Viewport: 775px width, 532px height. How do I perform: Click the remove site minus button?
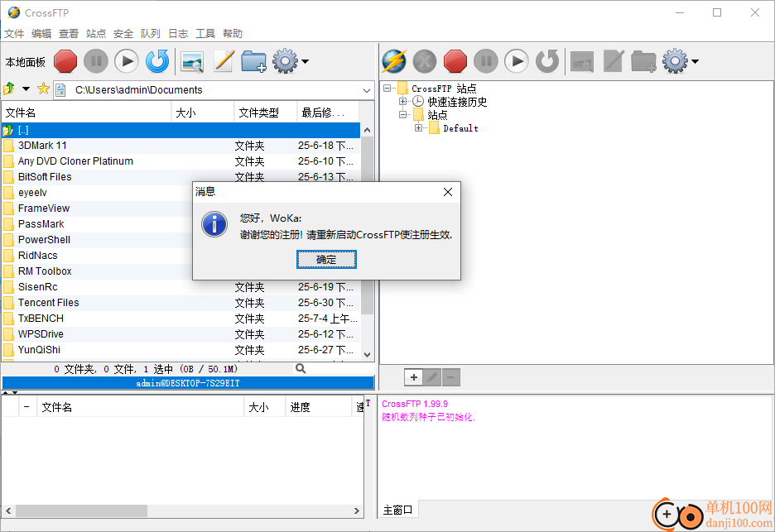tap(450, 377)
